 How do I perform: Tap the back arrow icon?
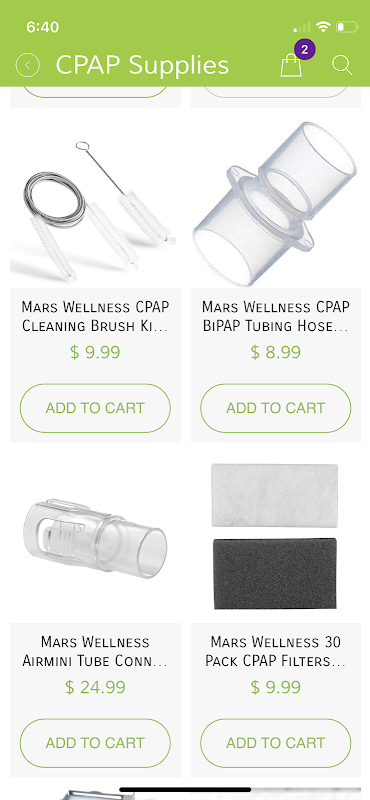point(28,65)
